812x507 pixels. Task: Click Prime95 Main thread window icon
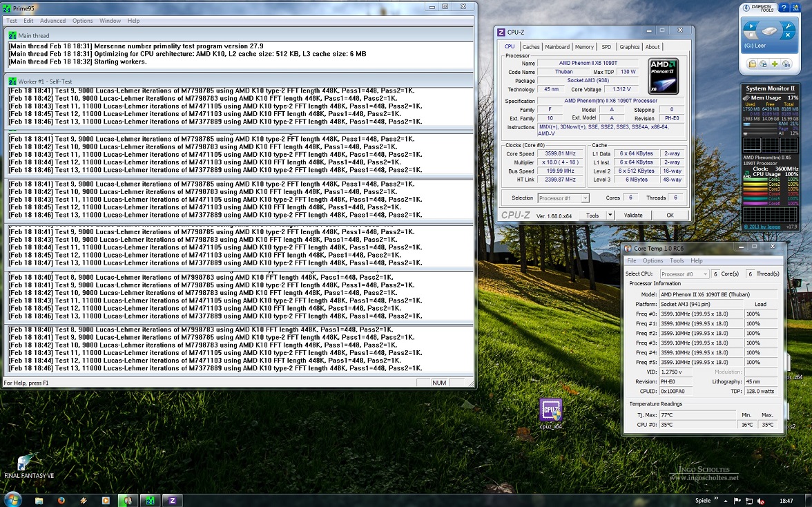pyautogui.click(x=12, y=36)
